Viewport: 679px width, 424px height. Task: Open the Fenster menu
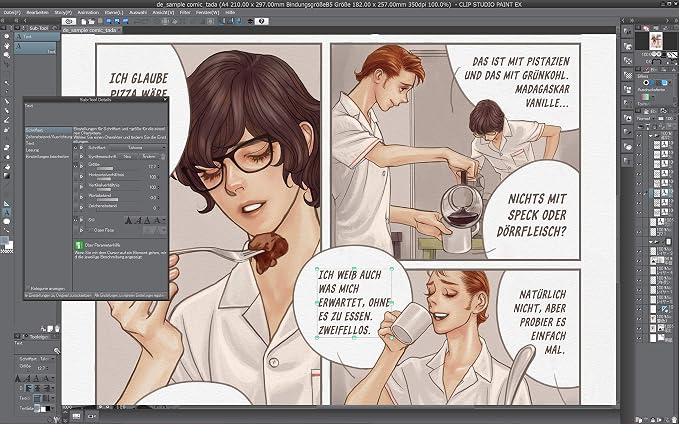coord(208,13)
